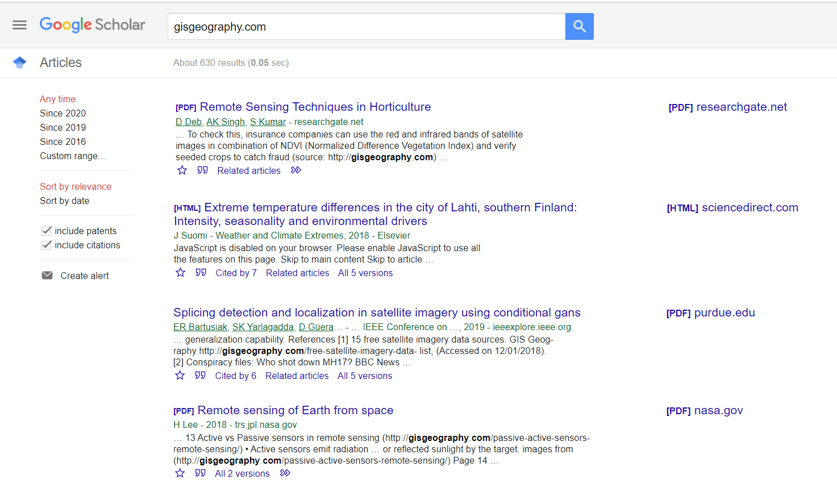The height and width of the screenshot is (504, 837).
Task: Click the blue search magnifier button
Action: coord(579,26)
